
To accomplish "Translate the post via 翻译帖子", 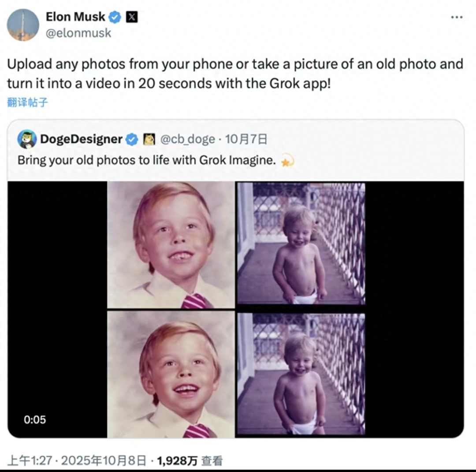I will (27, 102).
